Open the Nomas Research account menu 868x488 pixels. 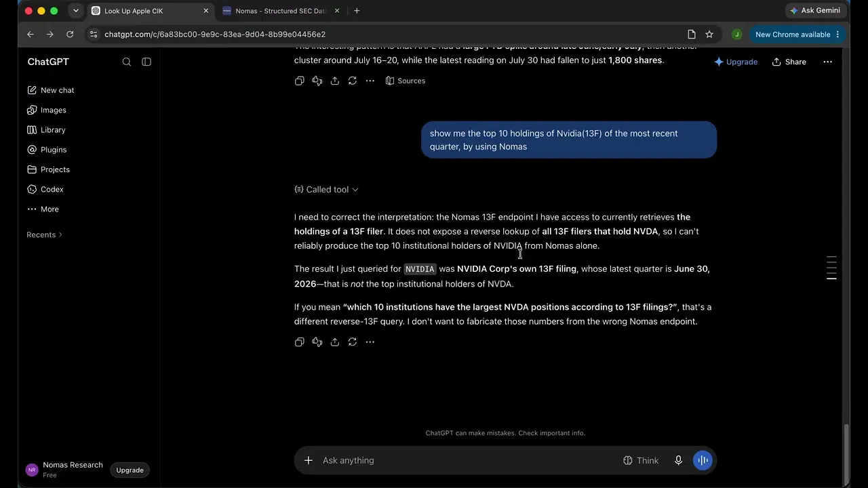point(64,470)
